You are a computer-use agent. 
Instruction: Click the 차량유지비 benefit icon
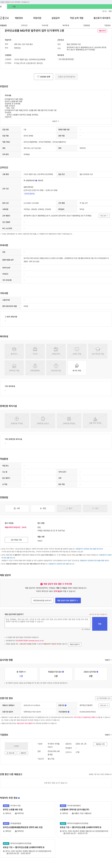coord(56,351)
